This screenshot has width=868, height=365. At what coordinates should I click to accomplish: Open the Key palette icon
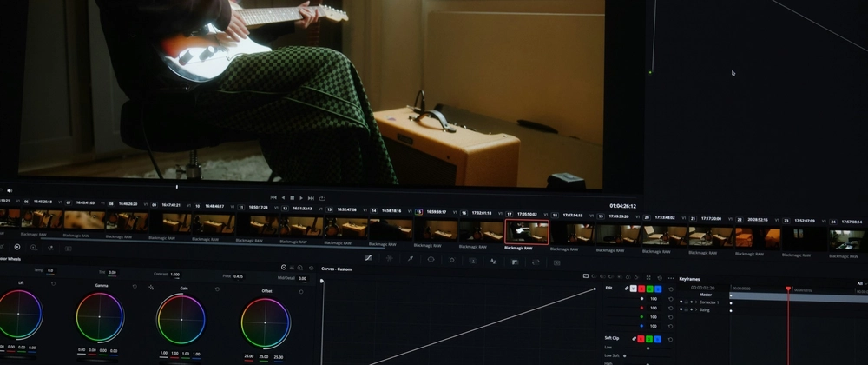515,262
